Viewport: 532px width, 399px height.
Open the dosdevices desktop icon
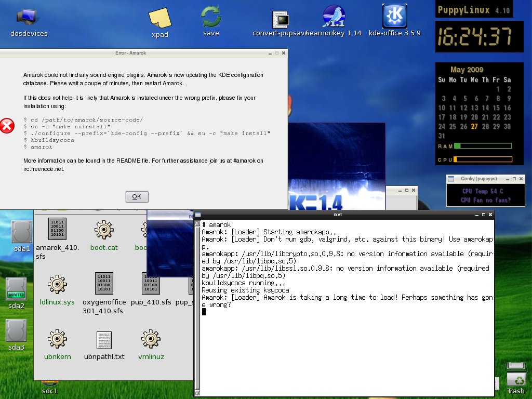pos(27,17)
